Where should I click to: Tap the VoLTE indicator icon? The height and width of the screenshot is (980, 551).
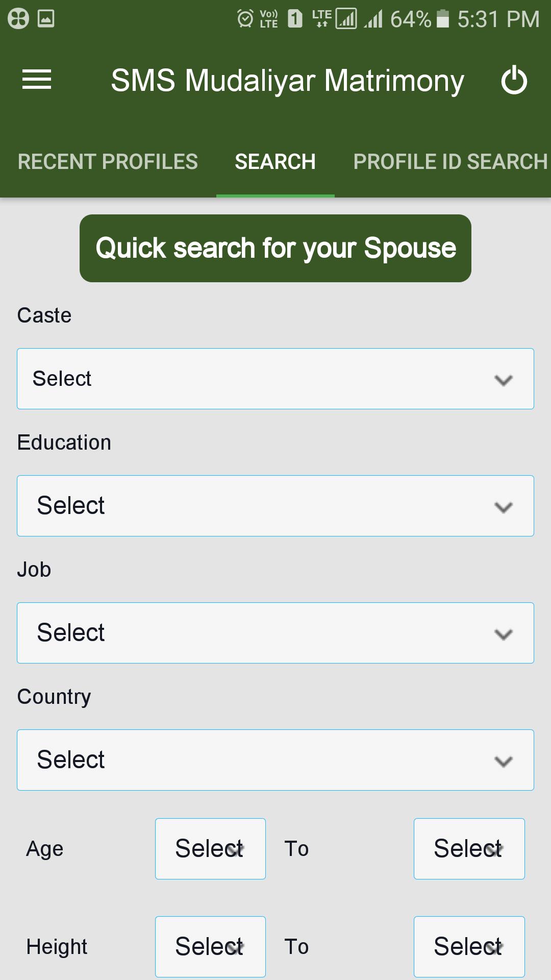tap(269, 19)
